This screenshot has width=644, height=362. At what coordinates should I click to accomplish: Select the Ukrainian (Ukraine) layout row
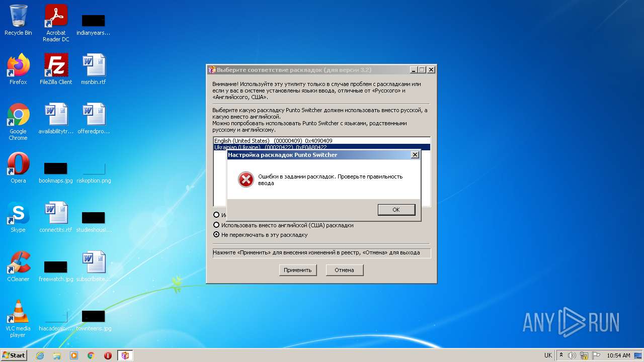(x=321, y=147)
